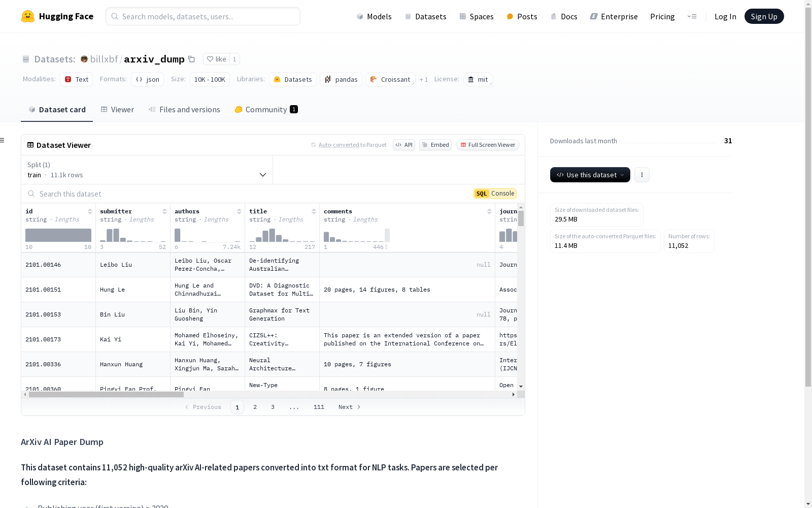The height and width of the screenshot is (508, 812).
Task: Expand the Split train dropdown
Action: 147,170
